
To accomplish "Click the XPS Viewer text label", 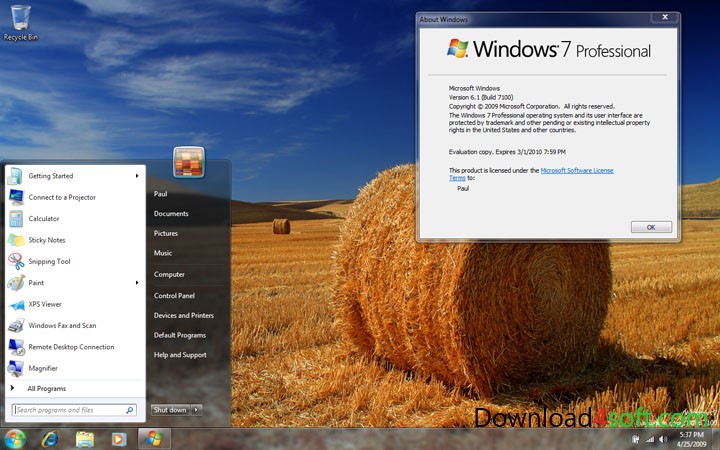I will (x=45, y=304).
